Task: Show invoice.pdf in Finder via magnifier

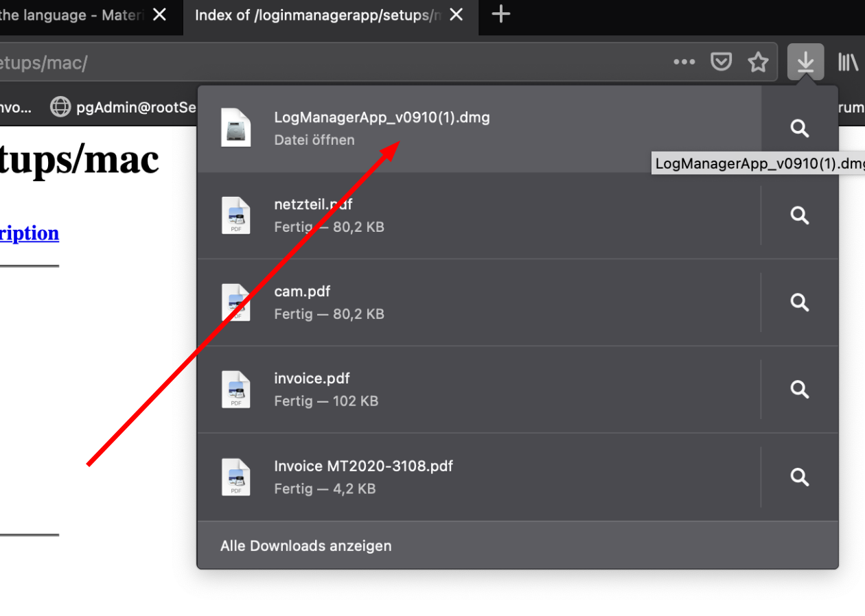Action: click(x=799, y=390)
